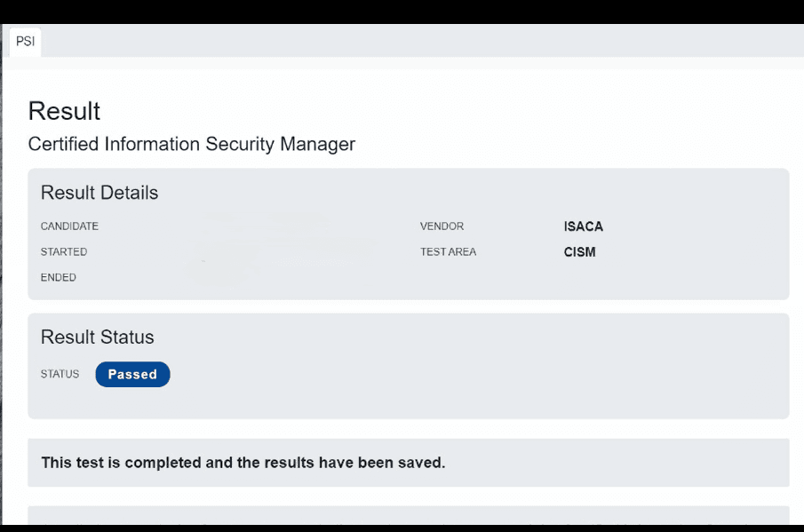
Task: Click the blurred started time value
Action: pos(284,252)
